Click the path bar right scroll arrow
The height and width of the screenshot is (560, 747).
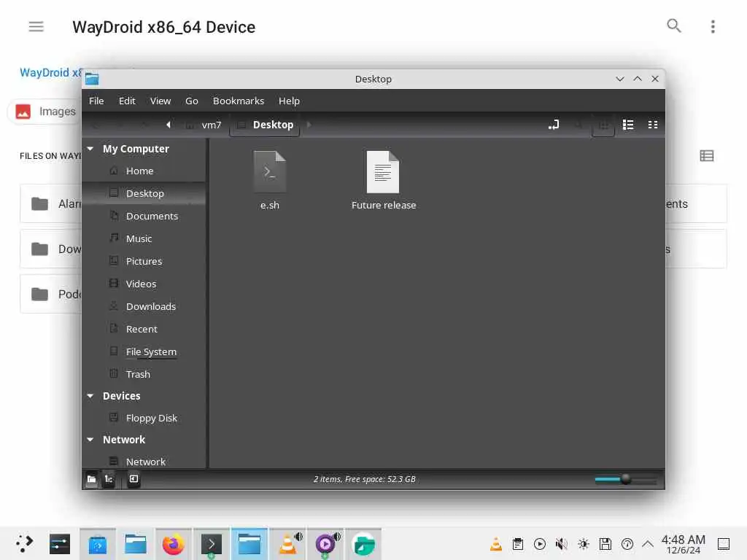(309, 125)
